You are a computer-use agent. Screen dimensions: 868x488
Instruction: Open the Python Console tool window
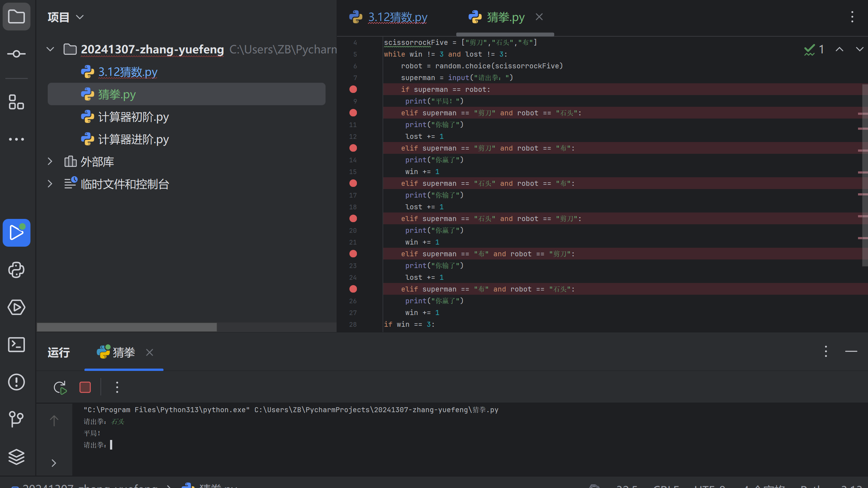coord(16,270)
